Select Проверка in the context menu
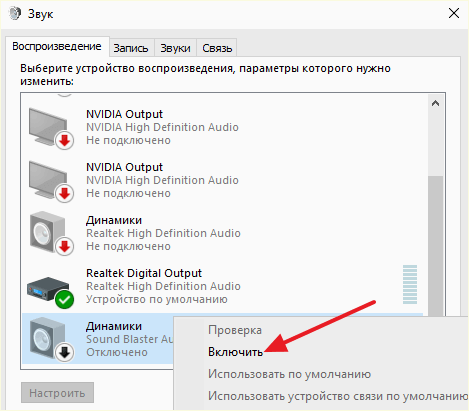This screenshot has height=411, width=469. pyautogui.click(x=235, y=330)
